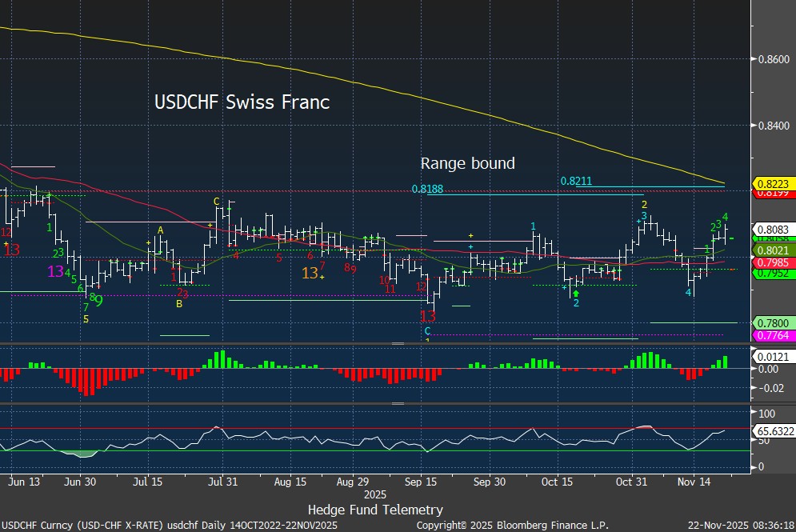Click the 'Range bound' annotation text

tap(468, 163)
